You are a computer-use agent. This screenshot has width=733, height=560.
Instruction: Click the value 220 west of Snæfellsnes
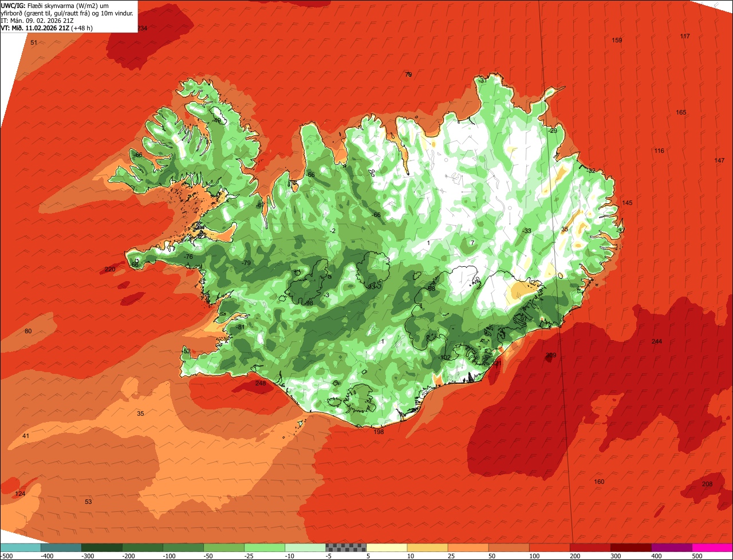(110, 269)
